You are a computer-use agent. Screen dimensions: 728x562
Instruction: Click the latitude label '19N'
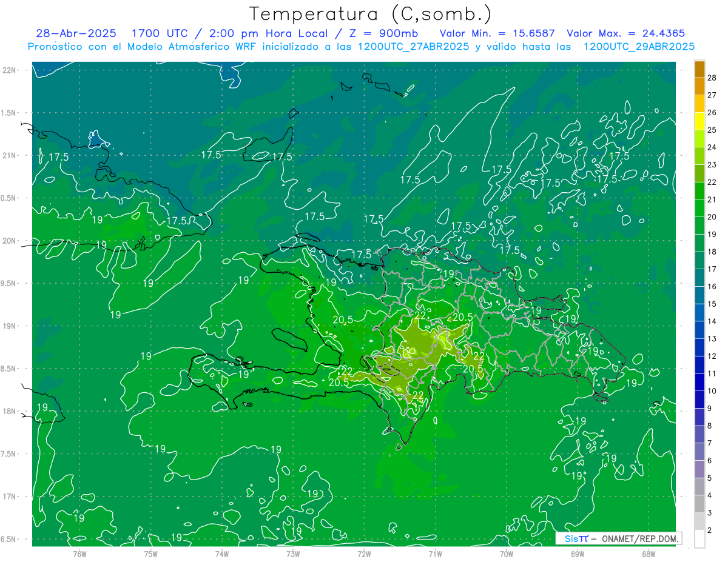(x=10, y=326)
